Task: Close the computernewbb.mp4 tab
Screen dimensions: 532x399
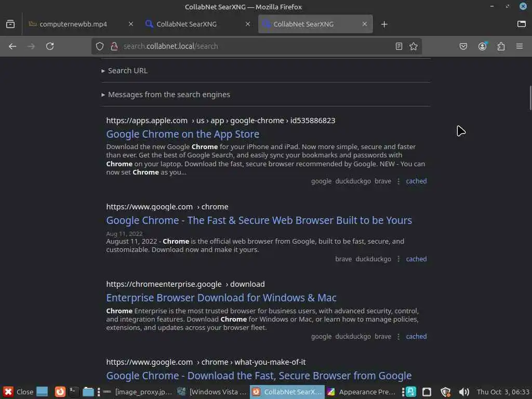Action: (x=131, y=24)
